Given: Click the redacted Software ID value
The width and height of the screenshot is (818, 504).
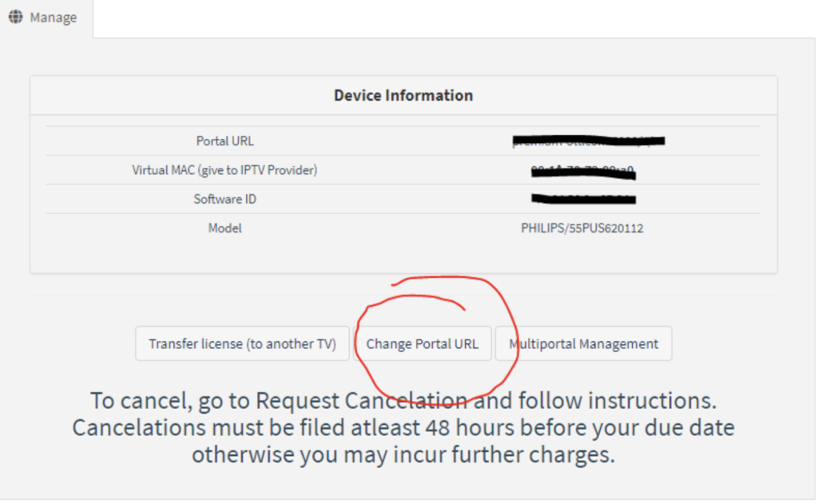Looking at the screenshot, I should (583, 199).
